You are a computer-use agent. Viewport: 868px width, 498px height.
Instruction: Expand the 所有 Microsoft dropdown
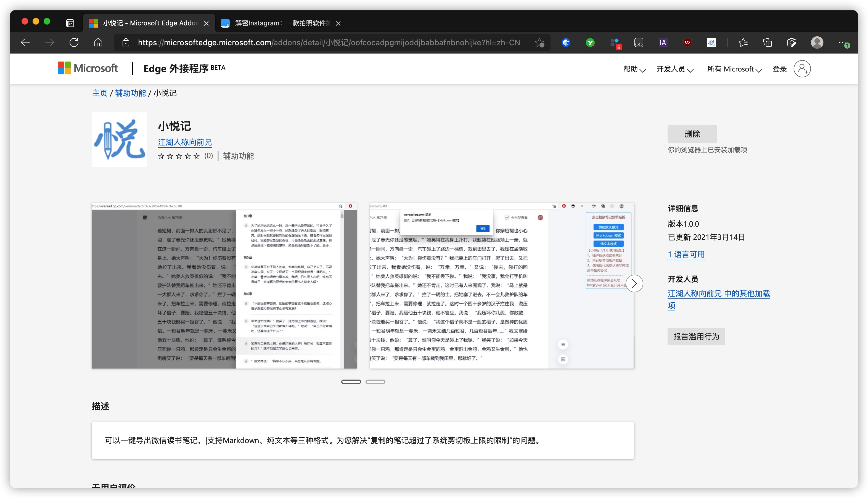click(x=734, y=69)
